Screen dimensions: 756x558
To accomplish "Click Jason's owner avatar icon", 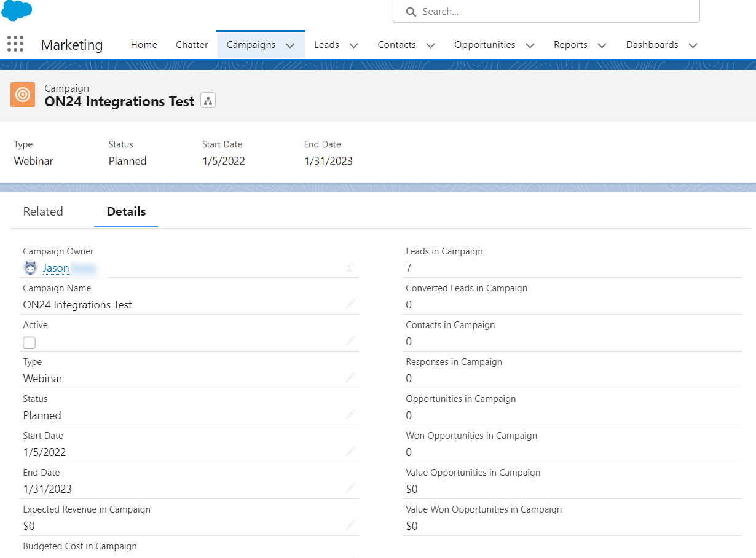I will pos(30,268).
